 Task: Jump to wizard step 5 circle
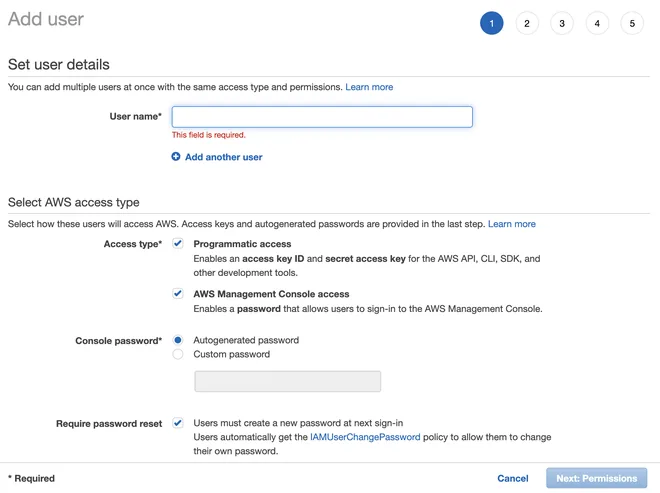tap(632, 23)
